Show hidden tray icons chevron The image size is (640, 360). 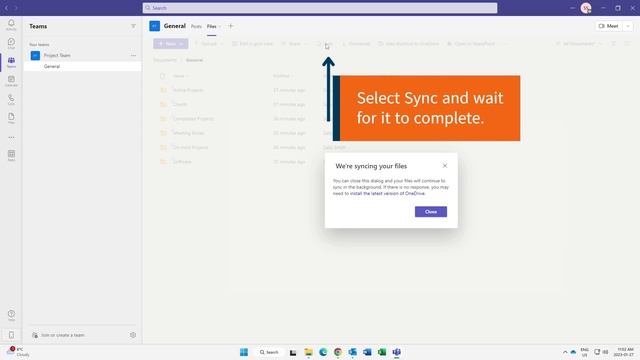click(565, 352)
